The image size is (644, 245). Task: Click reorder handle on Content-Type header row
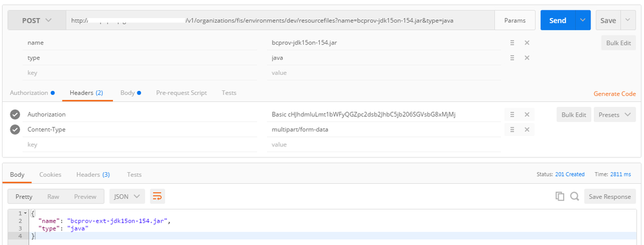point(512,130)
